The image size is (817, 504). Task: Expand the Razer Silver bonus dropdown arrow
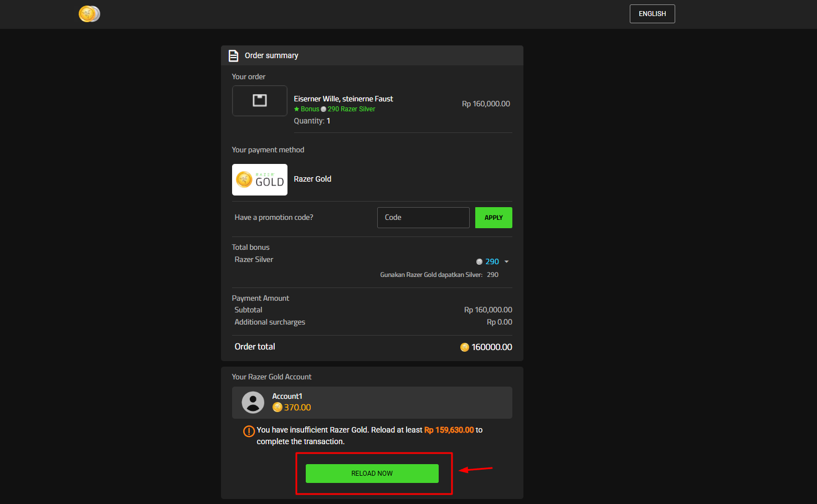(506, 262)
